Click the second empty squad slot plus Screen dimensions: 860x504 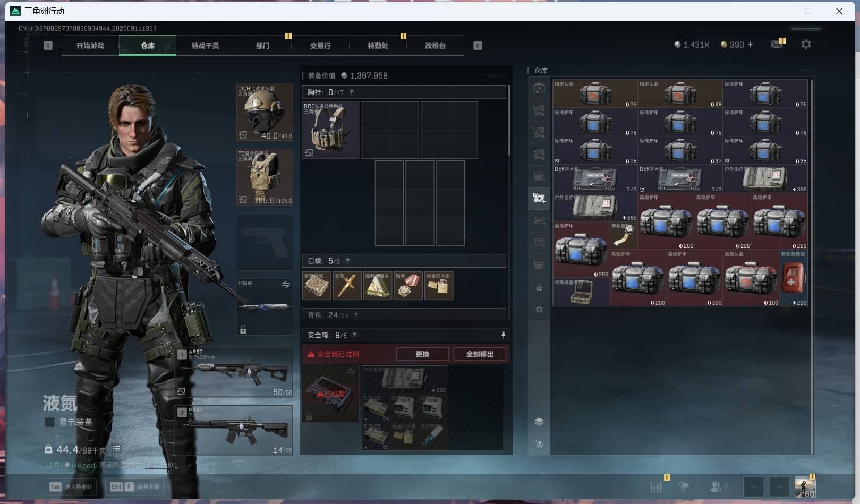(779, 486)
